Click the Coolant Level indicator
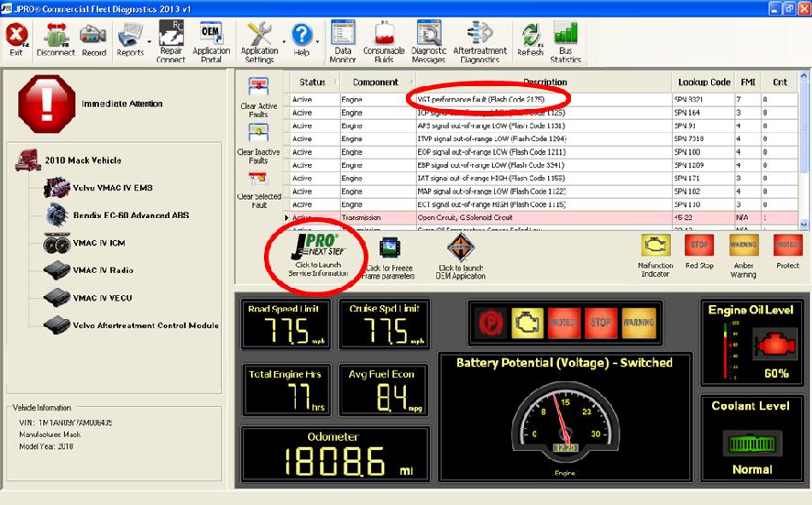Image resolution: width=812 pixels, height=505 pixels. [x=752, y=444]
